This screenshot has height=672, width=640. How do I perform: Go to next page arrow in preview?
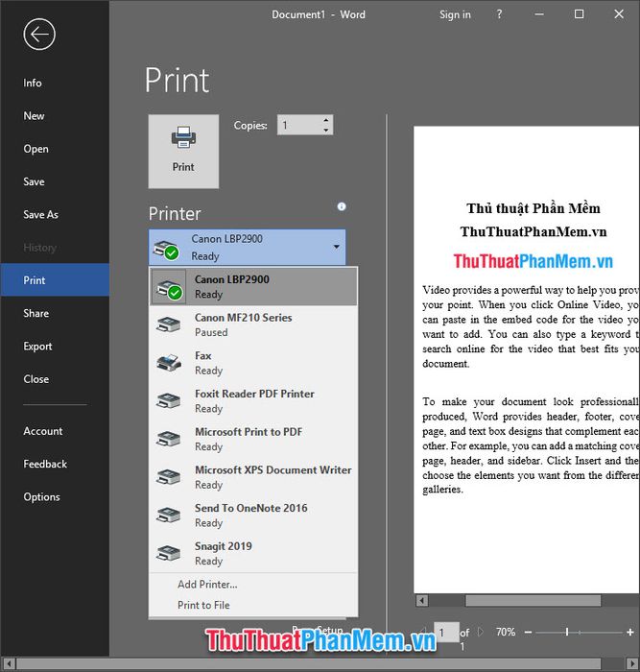click(x=480, y=632)
